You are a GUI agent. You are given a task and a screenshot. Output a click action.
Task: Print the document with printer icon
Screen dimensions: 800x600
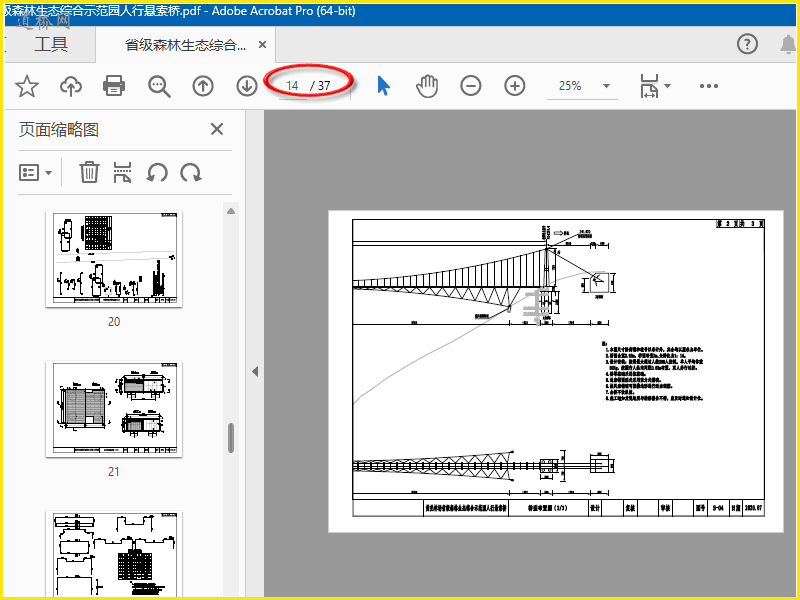tap(114, 86)
